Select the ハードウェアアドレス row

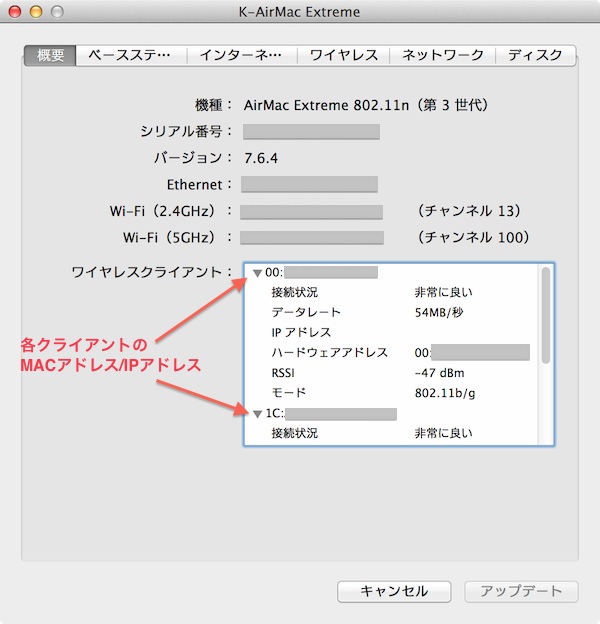tap(392, 353)
